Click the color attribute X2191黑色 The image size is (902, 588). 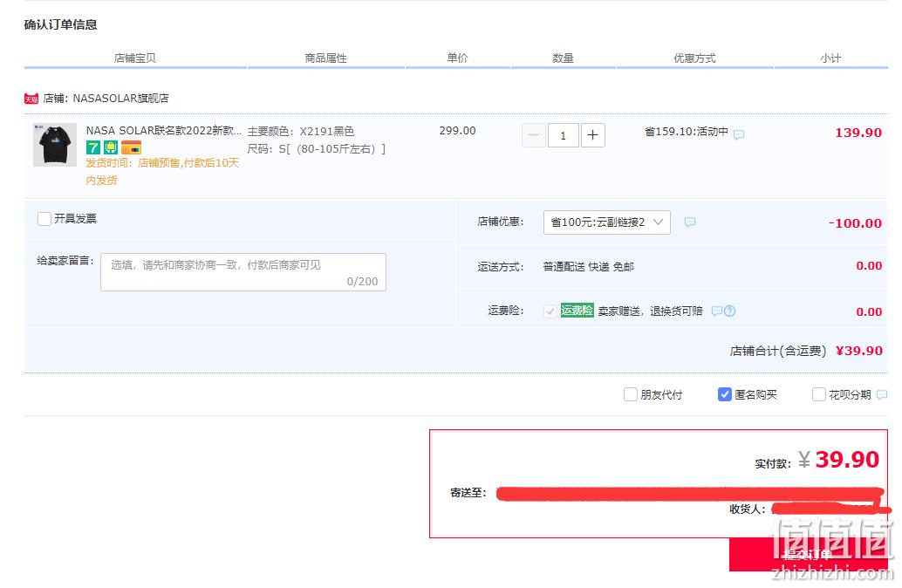[x=327, y=131]
